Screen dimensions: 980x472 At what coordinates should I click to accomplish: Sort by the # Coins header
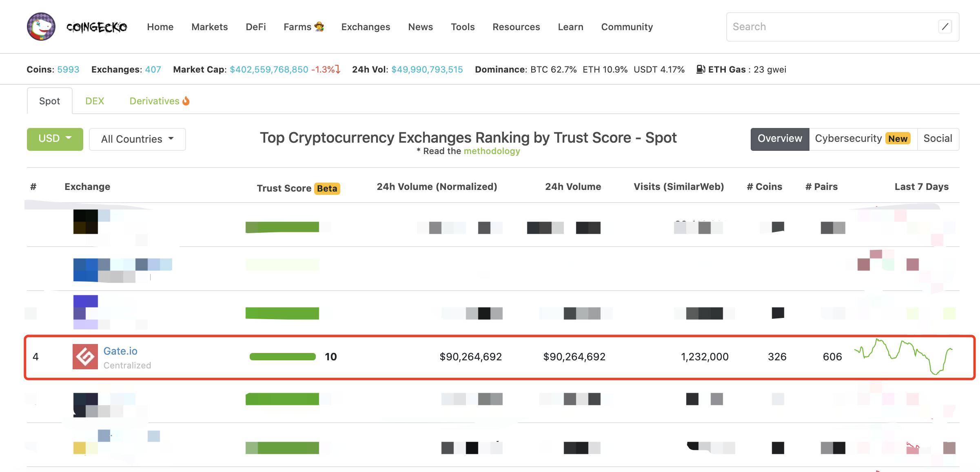(765, 187)
